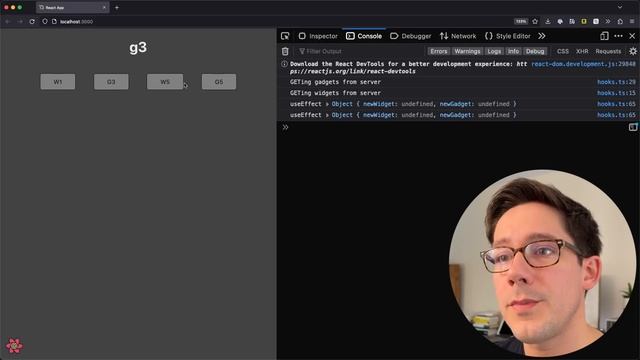Click the console input prompt chevron
Screen dimensions: 640x360
click(285, 127)
